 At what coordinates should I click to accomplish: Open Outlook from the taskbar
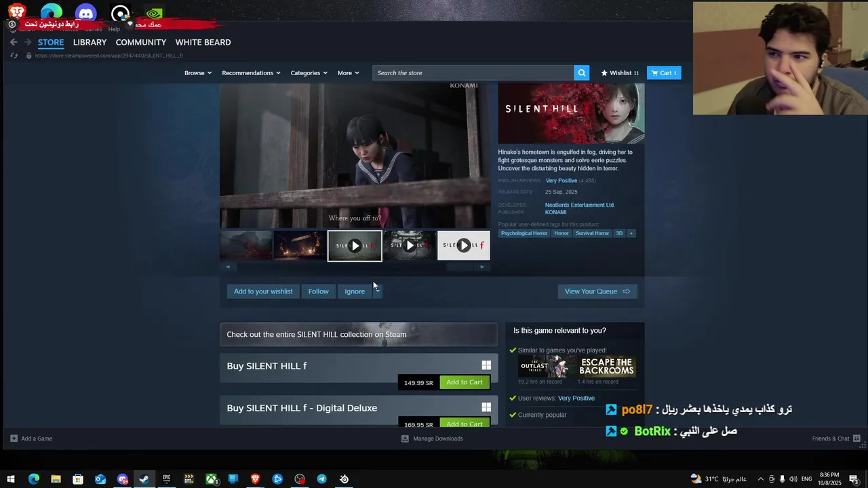pos(100,479)
